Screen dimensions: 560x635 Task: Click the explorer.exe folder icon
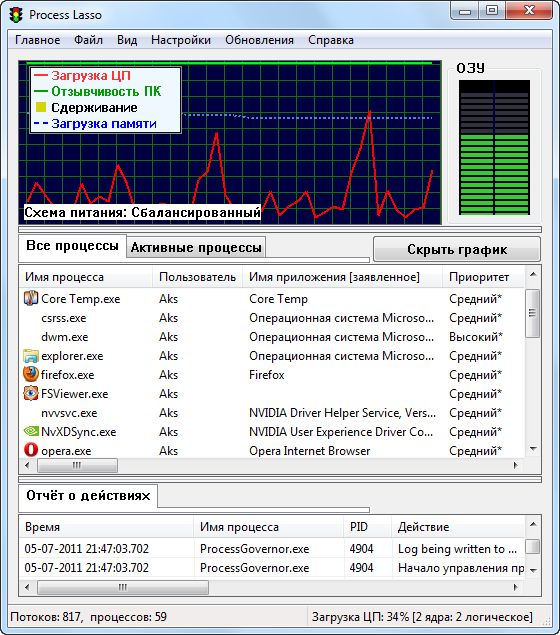[x=31, y=356]
